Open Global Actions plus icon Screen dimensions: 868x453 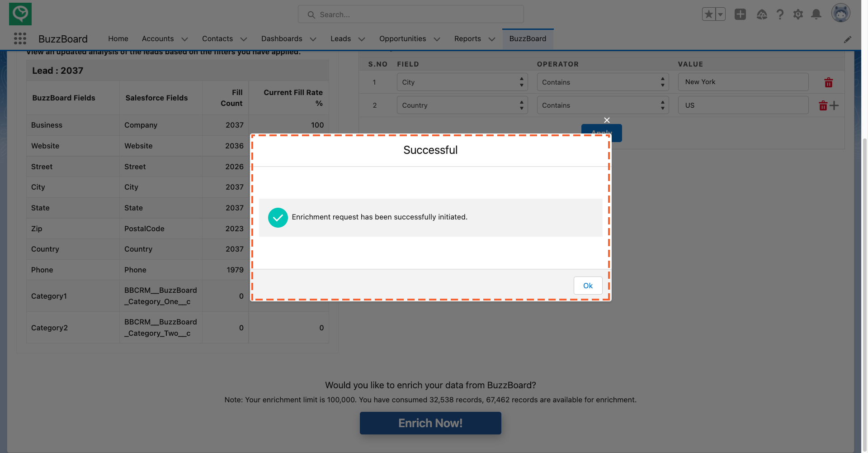click(x=740, y=14)
